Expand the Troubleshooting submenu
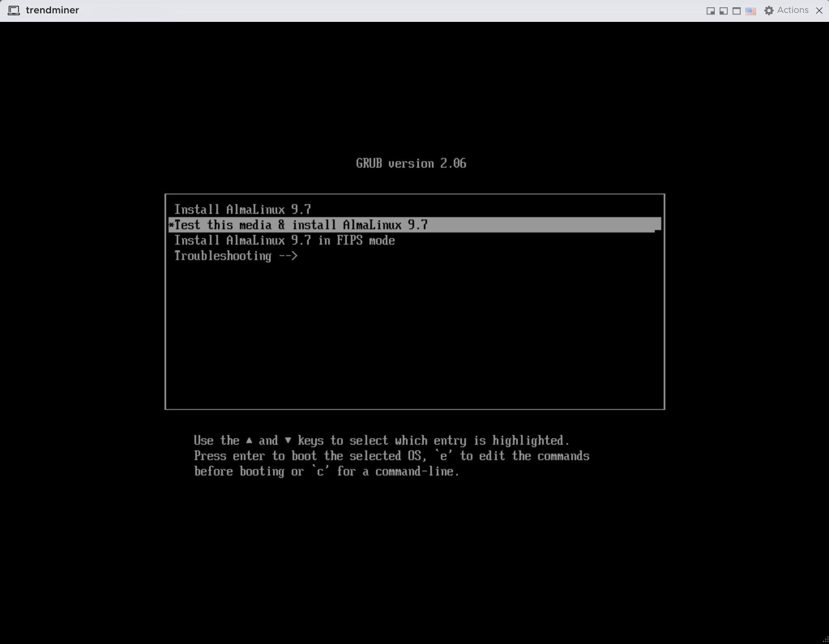The image size is (829, 644). [x=236, y=256]
